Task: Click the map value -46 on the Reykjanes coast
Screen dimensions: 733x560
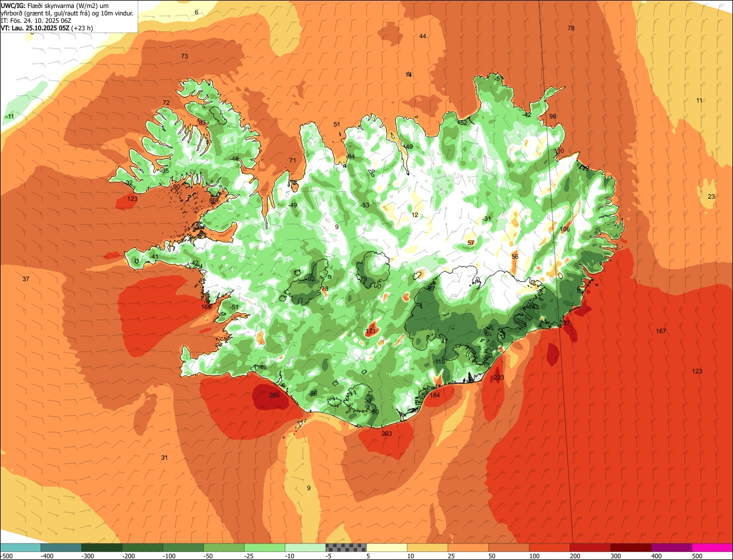Action: [x=262, y=367]
